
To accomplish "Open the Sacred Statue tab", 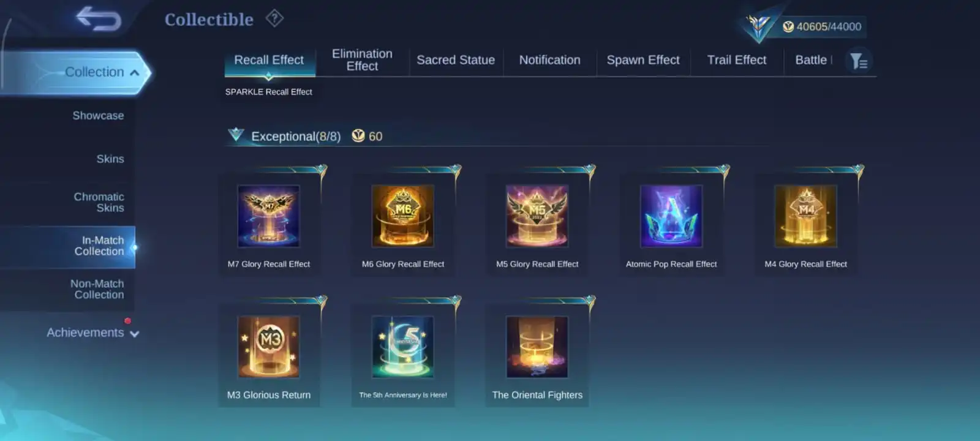I will click(456, 60).
